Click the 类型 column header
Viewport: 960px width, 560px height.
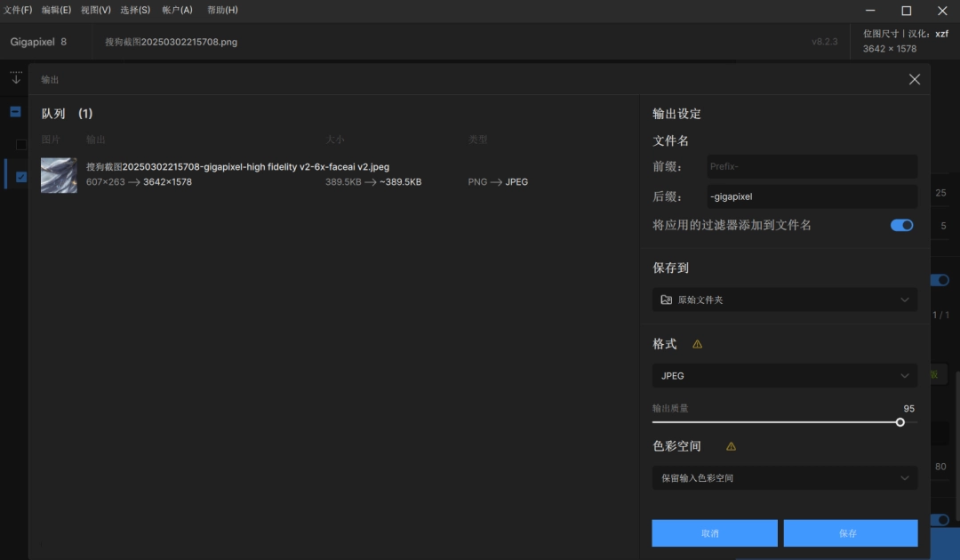click(x=477, y=140)
